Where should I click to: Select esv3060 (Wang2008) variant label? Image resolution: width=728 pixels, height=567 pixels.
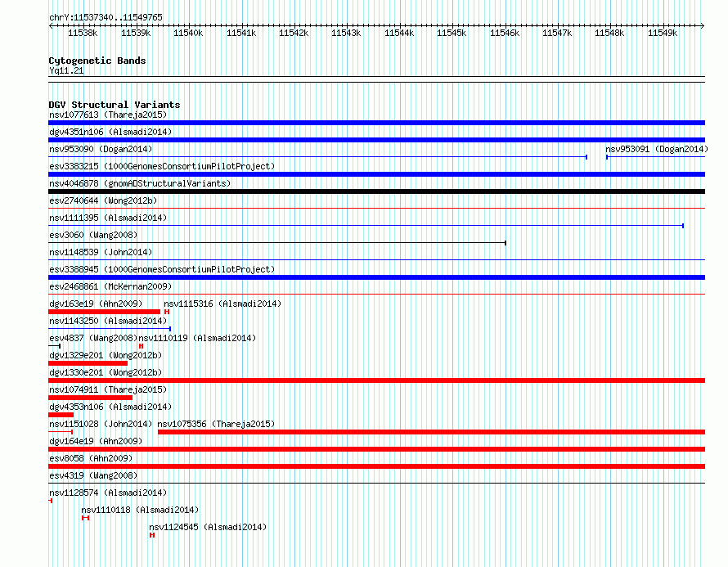(93, 235)
